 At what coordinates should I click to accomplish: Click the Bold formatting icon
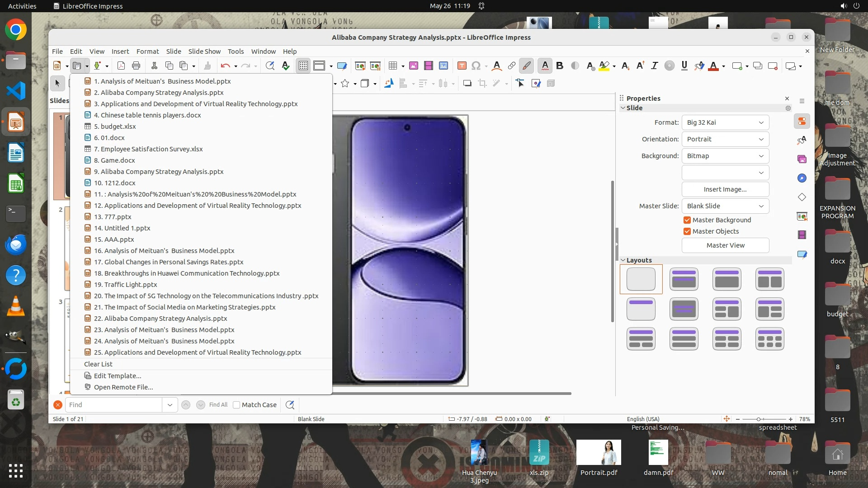click(x=560, y=66)
